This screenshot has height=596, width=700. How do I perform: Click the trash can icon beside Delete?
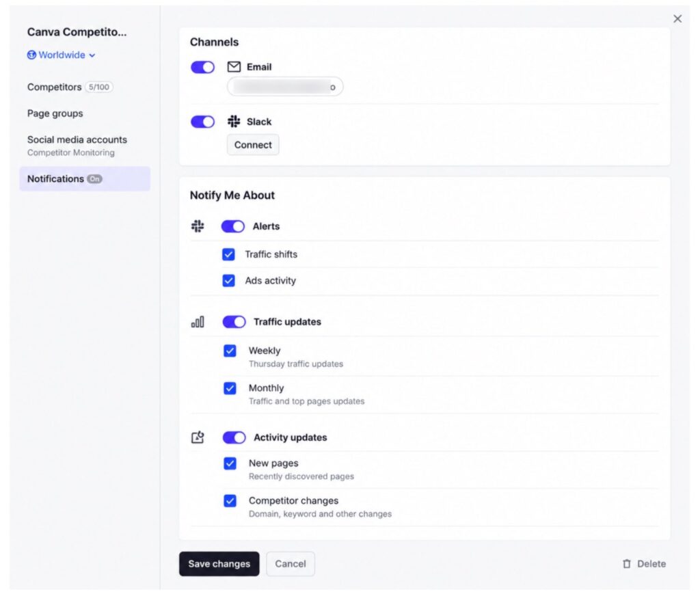(x=627, y=564)
